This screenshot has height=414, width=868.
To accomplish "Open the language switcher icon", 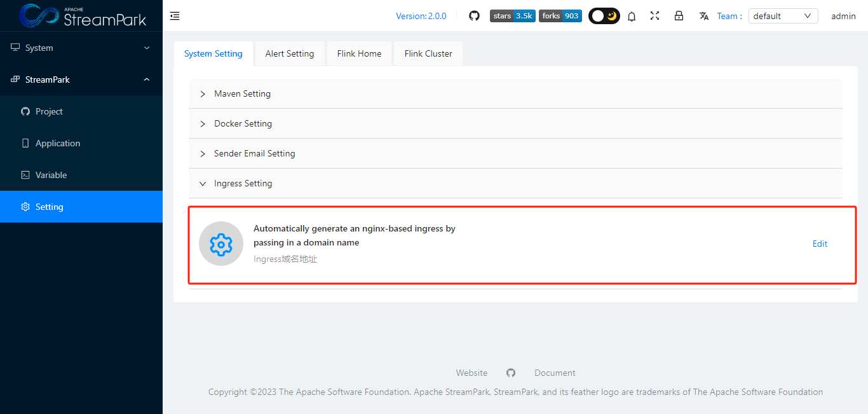I will click(x=703, y=16).
